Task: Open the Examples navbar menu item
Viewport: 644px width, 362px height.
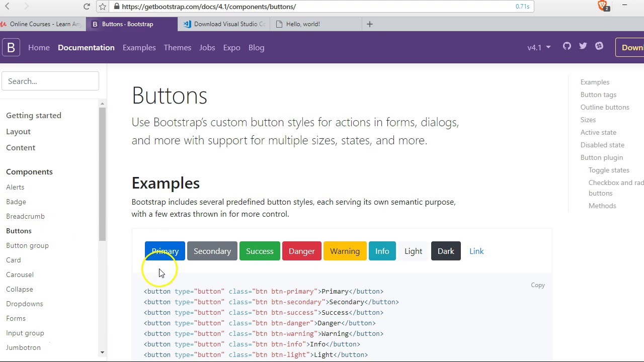Action: (139, 47)
